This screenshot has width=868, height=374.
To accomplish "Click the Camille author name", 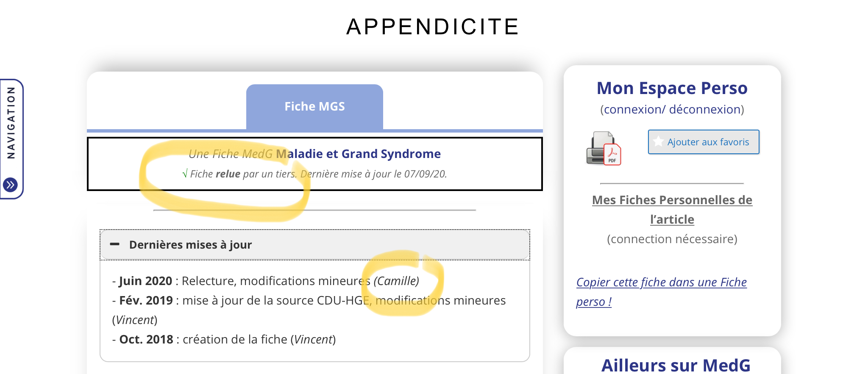I will [396, 281].
